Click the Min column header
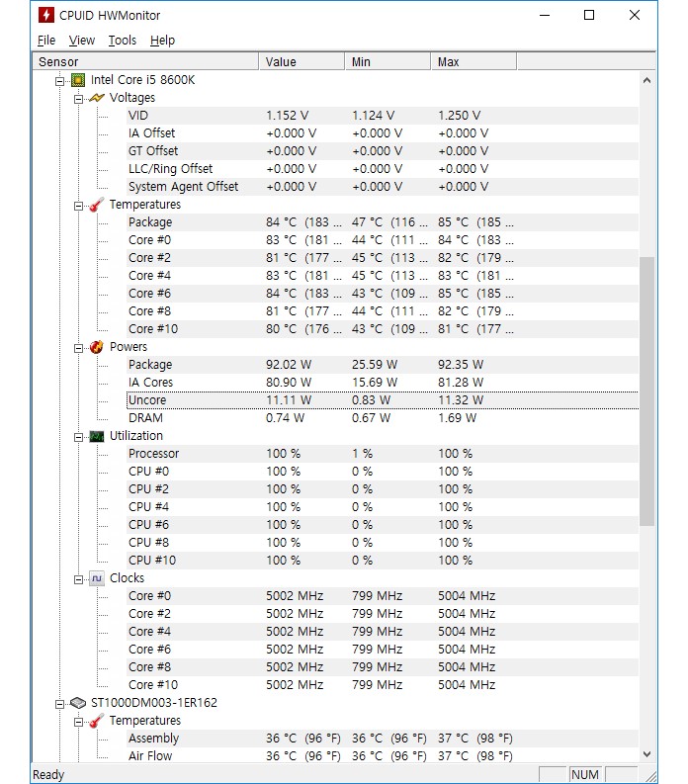 click(x=387, y=62)
